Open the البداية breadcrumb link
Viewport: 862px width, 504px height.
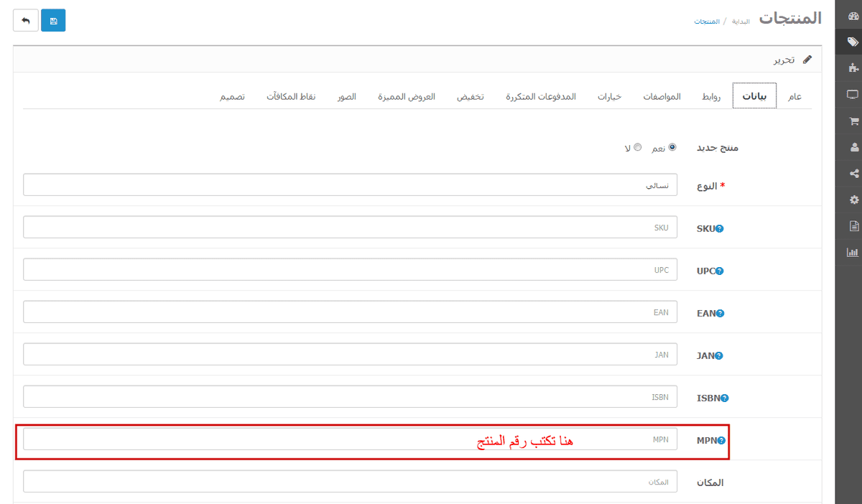(740, 22)
